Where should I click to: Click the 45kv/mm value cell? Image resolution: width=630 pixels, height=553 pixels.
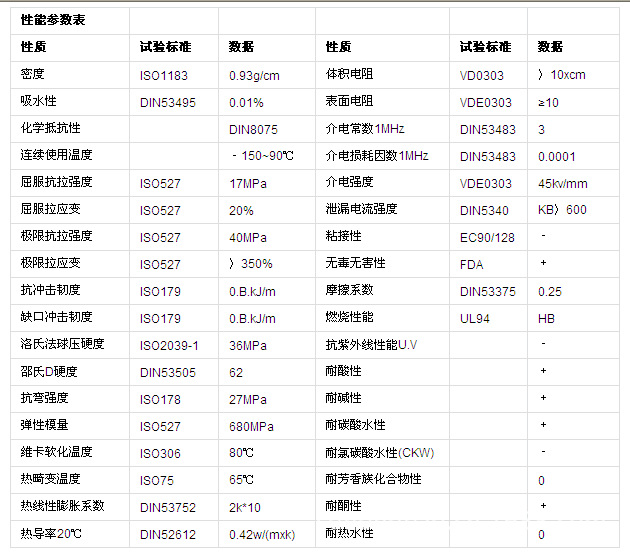click(562, 183)
